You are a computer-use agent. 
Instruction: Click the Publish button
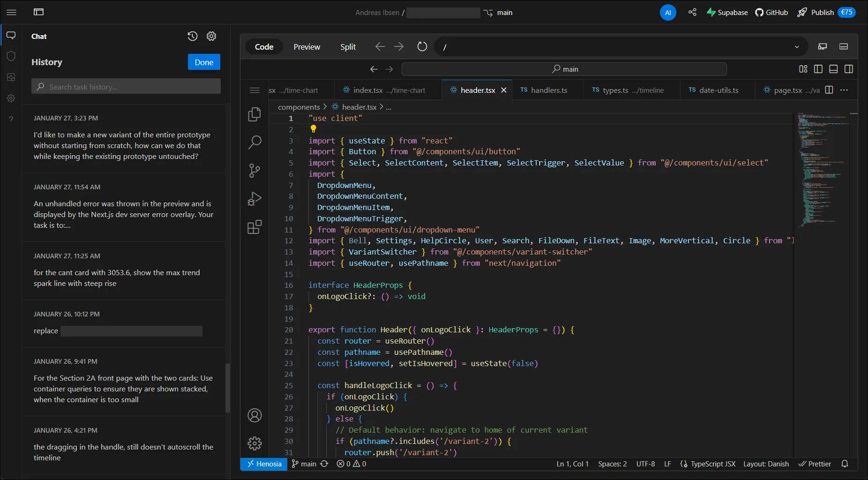point(826,13)
